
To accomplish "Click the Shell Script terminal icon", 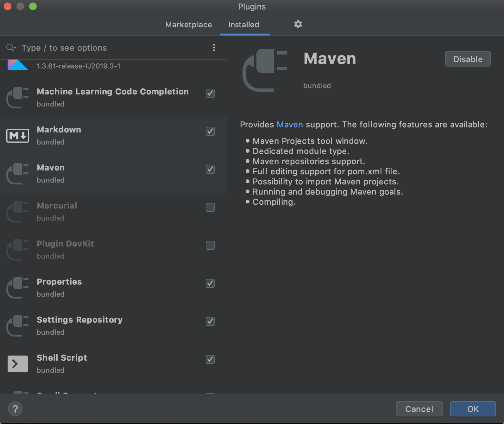I will [x=18, y=364].
